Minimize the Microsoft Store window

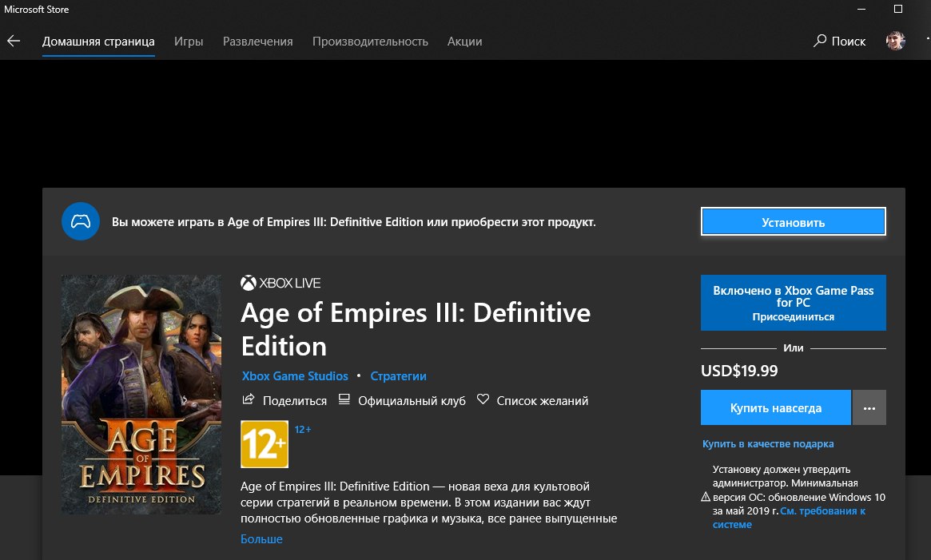point(861,9)
